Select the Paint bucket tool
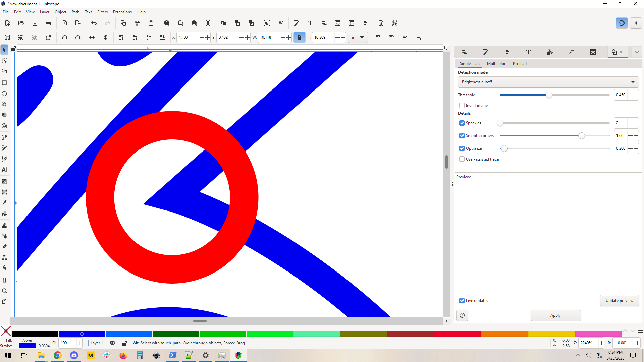Viewport: 644px width, 362px height. pos(4,214)
